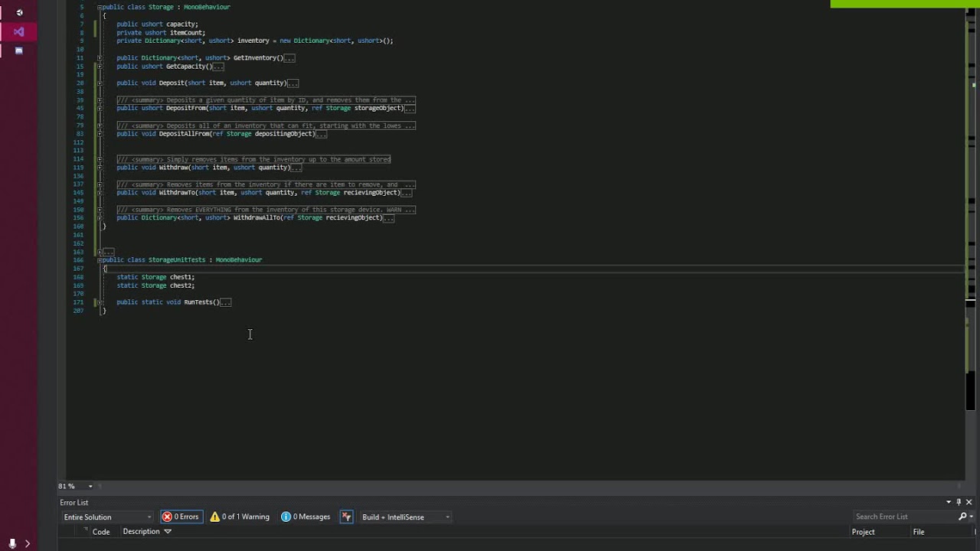Expand the tray chevron beside the microphone

tap(27, 543)
